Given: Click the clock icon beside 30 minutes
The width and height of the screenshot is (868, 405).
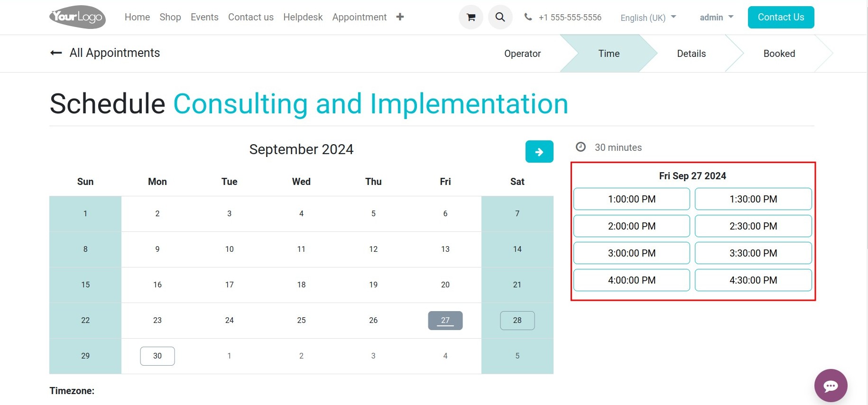Looking at the screenshot, I should point(581,147).
